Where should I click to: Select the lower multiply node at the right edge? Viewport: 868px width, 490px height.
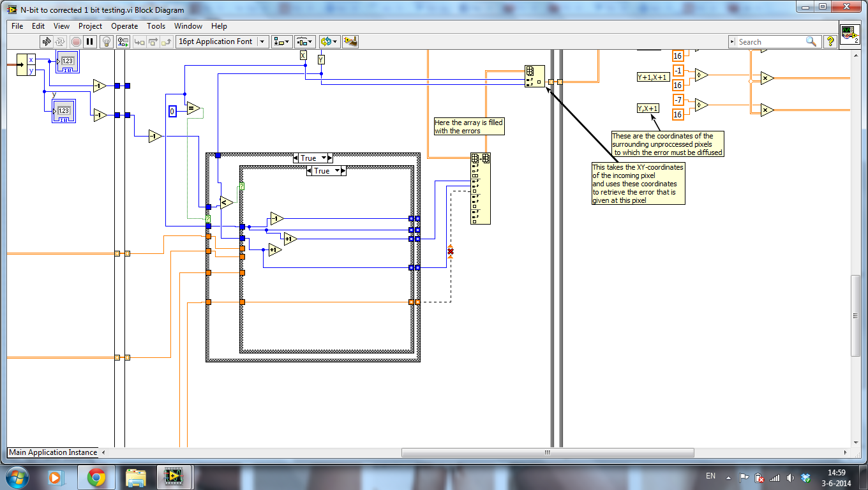click(767, 110)
